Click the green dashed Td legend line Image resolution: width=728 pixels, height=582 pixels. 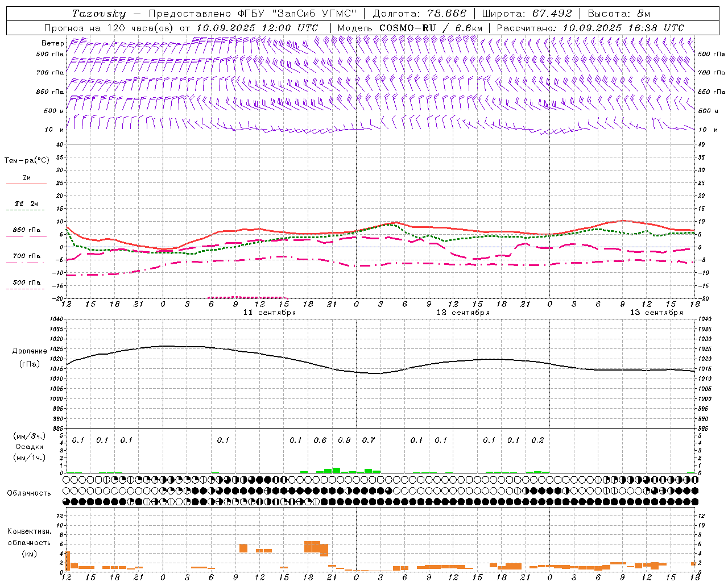click(25, 210)
